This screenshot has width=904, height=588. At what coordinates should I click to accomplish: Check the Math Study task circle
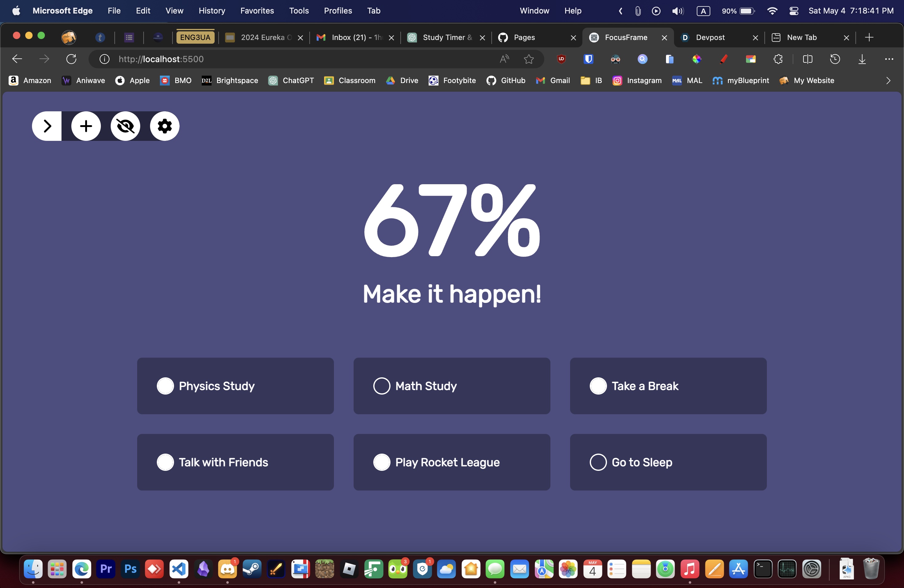click(x=381, y=386)
